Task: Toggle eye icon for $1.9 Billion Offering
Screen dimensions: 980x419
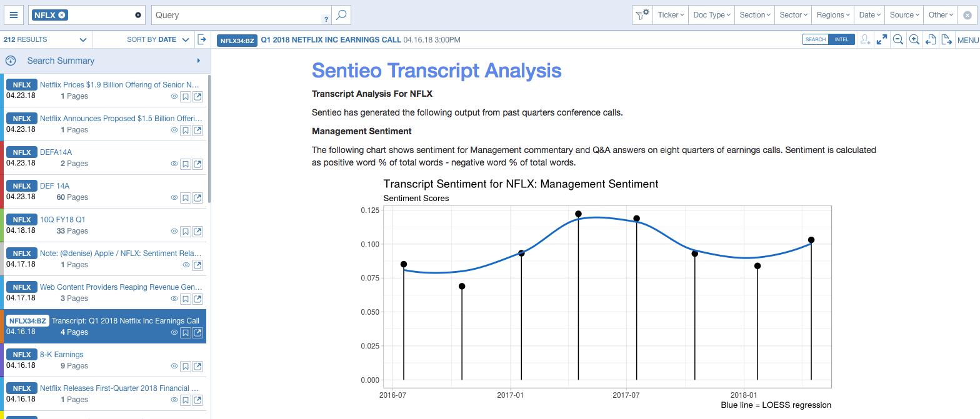Action: point(174,96)
